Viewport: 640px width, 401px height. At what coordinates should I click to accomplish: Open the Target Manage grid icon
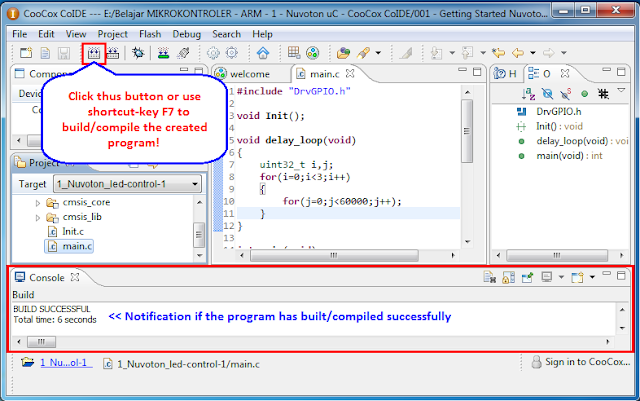point(294,53)
